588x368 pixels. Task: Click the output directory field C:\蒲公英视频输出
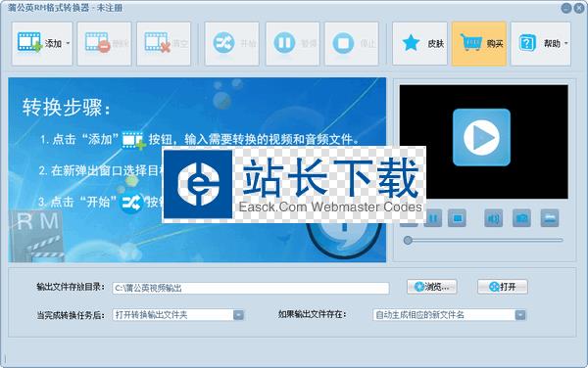point(251,288)
